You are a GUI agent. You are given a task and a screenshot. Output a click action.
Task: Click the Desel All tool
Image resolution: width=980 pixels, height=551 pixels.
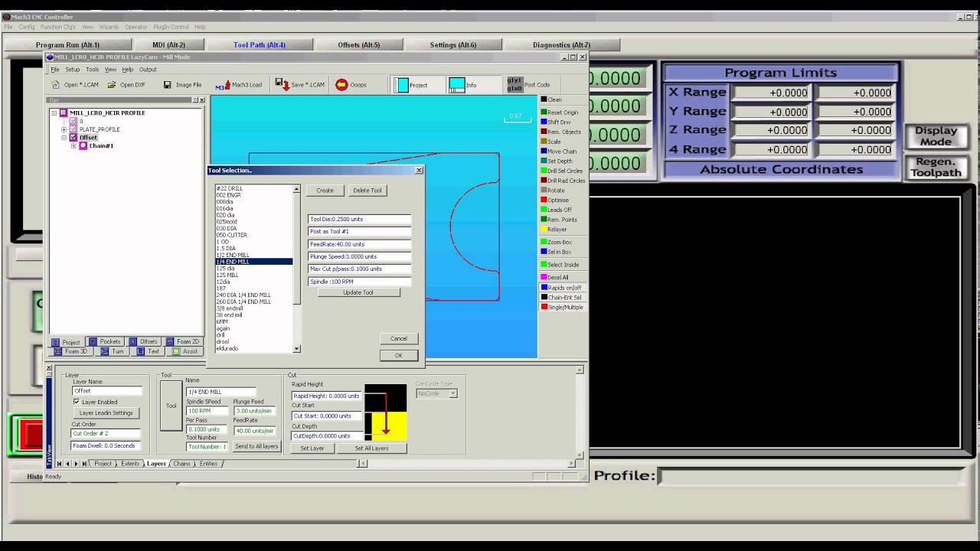(x=555, y=278)
